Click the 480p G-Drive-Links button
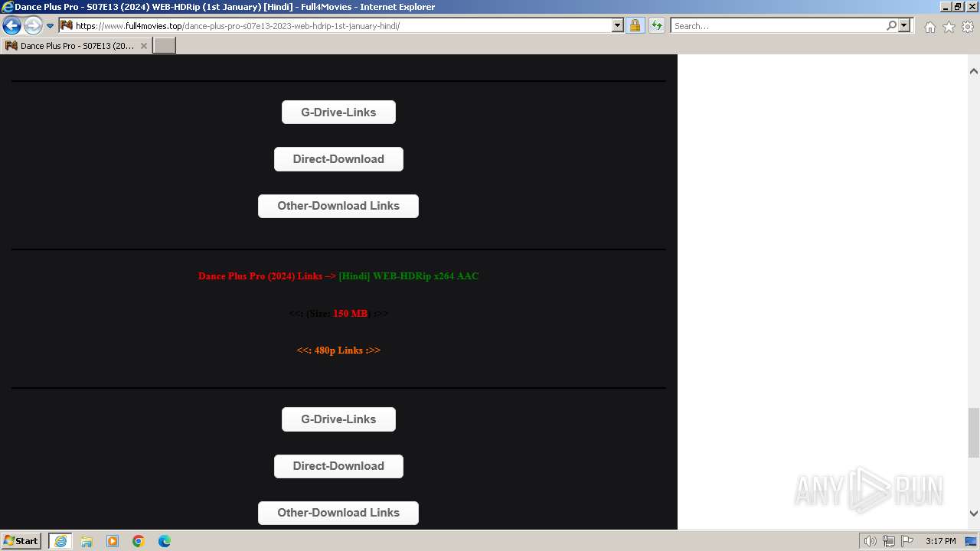 [338, 419]
